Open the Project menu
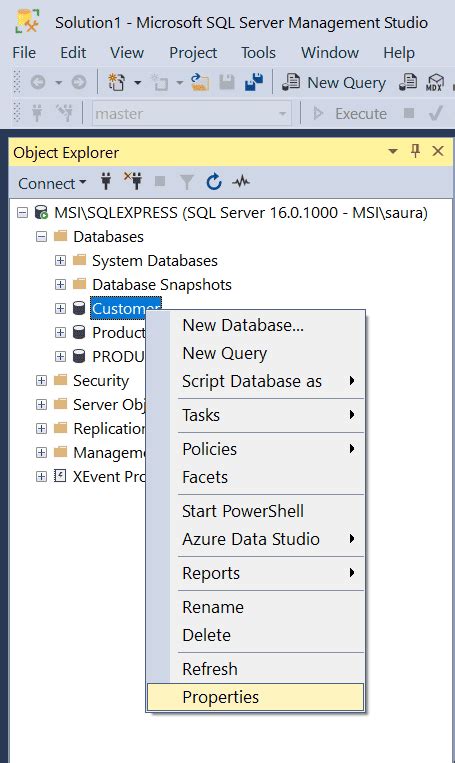Screen dimensions: 455x763 193,53
